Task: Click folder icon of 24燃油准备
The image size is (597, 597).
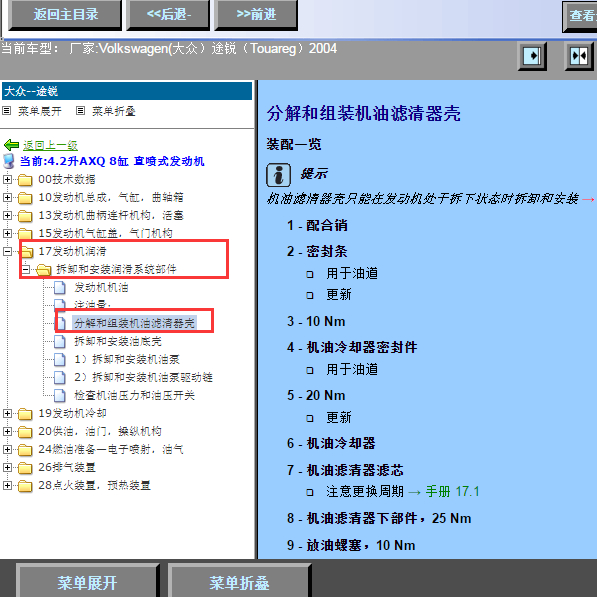Action: click(25, 450)
